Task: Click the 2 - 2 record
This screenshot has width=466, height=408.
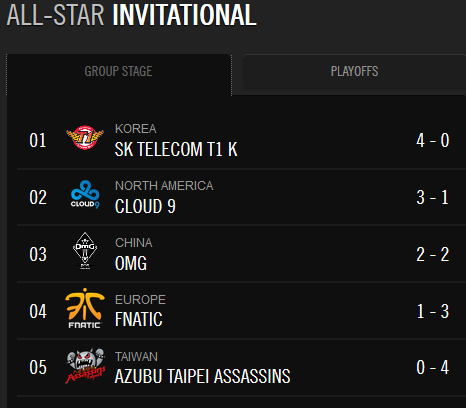Action: (x=433, y=255)
